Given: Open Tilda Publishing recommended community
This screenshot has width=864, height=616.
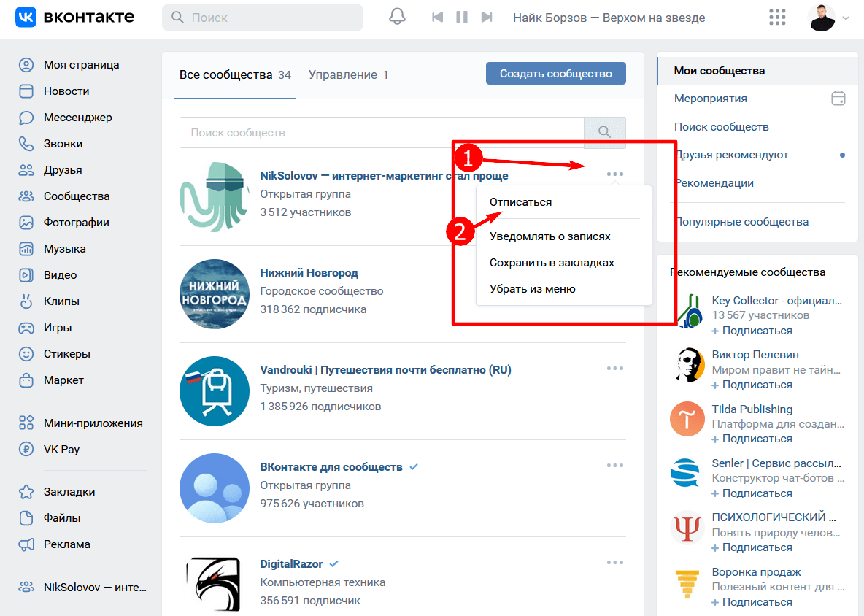Looking at the screenshot, I should (752, 409).
